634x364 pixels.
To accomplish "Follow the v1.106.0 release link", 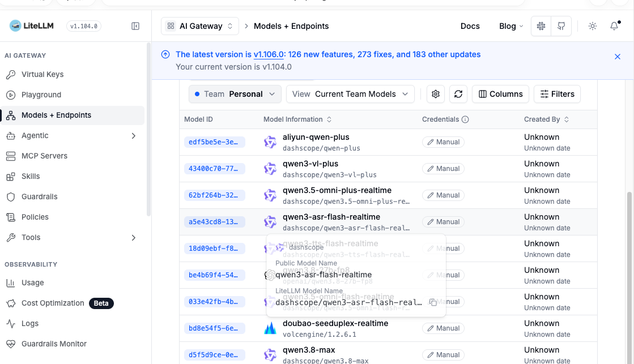I will tap(269, 54).
